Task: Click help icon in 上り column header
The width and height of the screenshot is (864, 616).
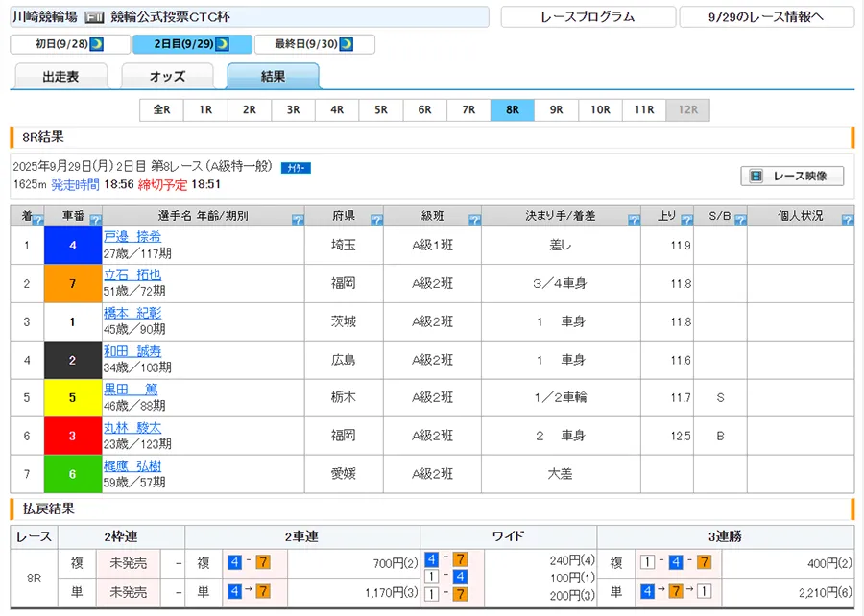Action: pyautogui.click(x=685, y=220)
